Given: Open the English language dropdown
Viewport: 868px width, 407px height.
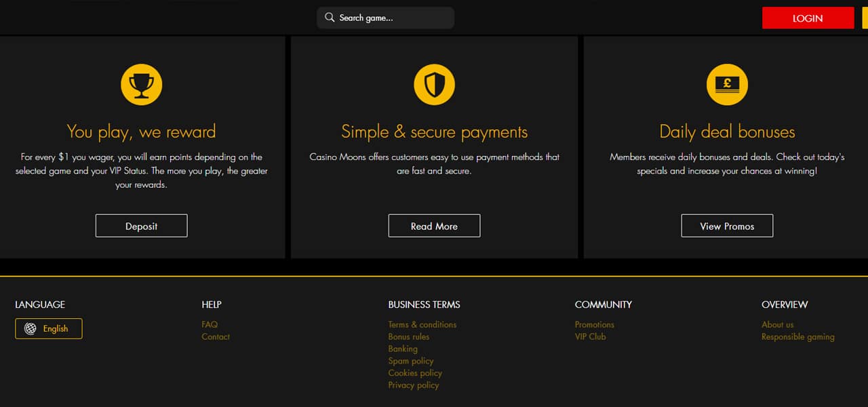Looking at the screenshot, I should [49, 328].
